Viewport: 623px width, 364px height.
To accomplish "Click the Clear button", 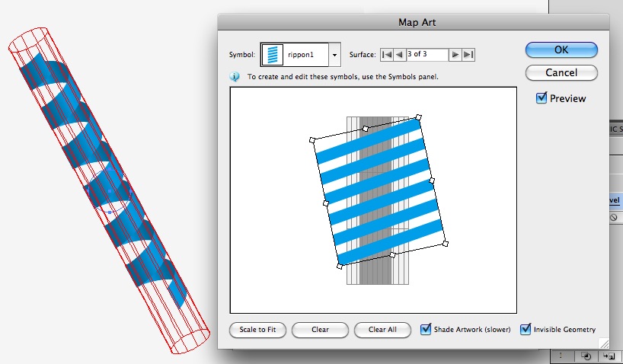I will pyautogui.click(x=320, y=330).
